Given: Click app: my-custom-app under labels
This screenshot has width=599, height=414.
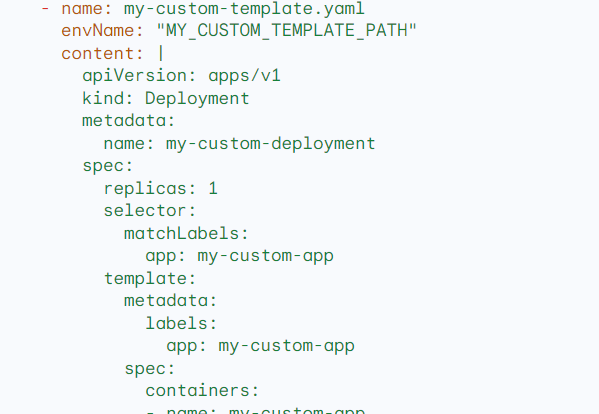Looking at the screenshot, I should tap(261, 346).
